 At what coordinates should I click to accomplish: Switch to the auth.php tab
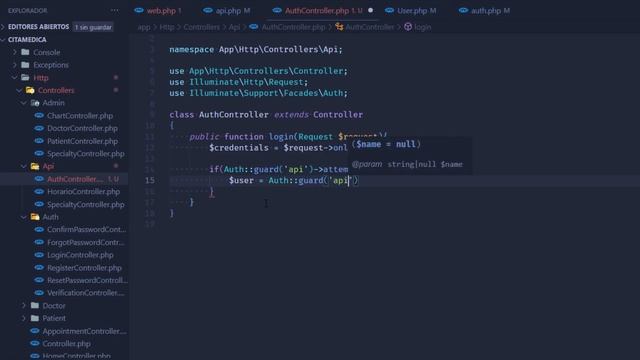tap(484, 11)
